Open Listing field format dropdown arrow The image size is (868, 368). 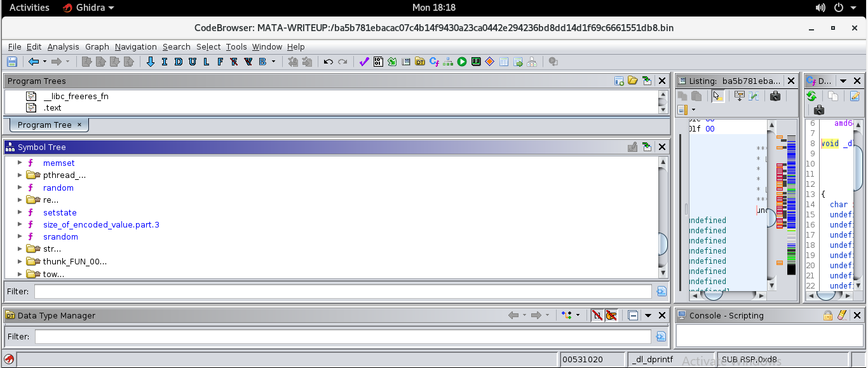pyautogui.click(x=693, y=110)
